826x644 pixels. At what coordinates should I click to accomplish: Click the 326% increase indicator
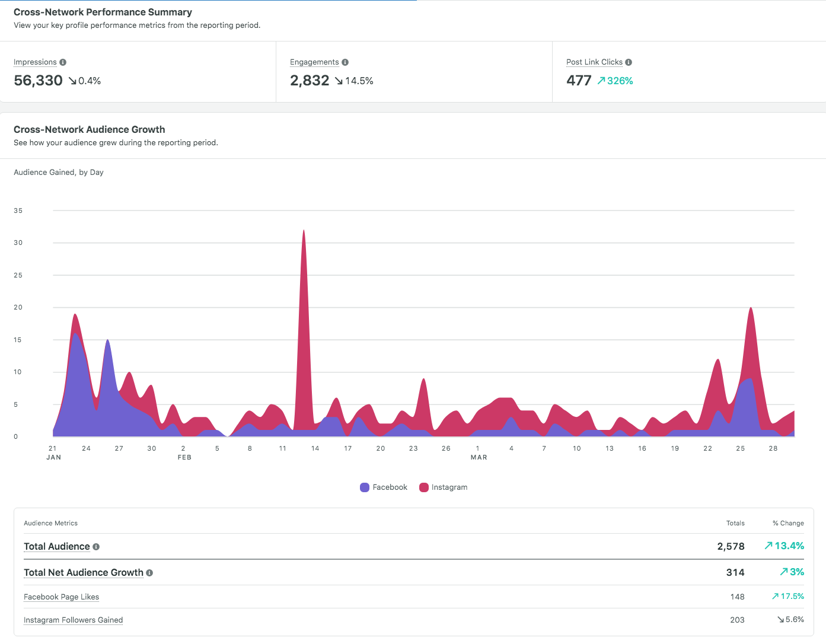(615, 81)
